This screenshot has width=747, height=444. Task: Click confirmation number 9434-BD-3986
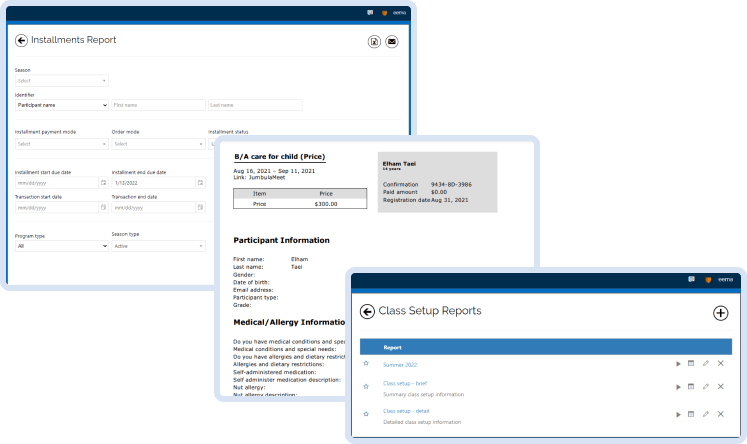click(451, 184)
